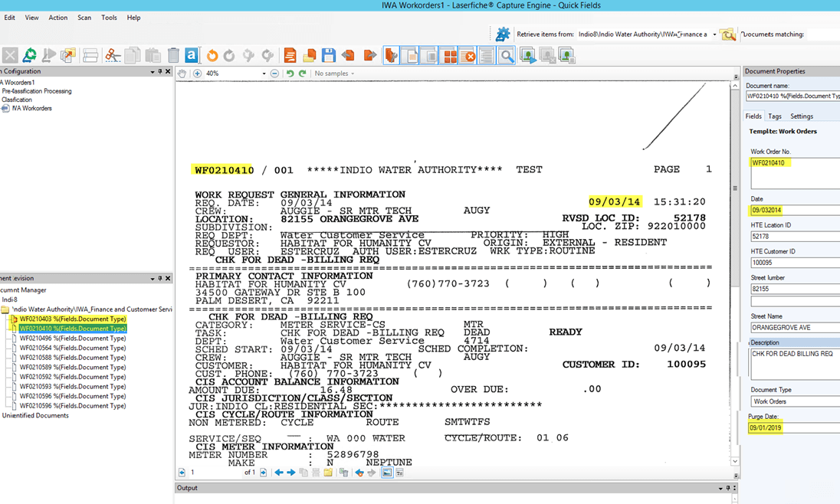Screen dimensions: 840x504
Task: Click the Work Order No. field
Action: (x=795, y=173)
